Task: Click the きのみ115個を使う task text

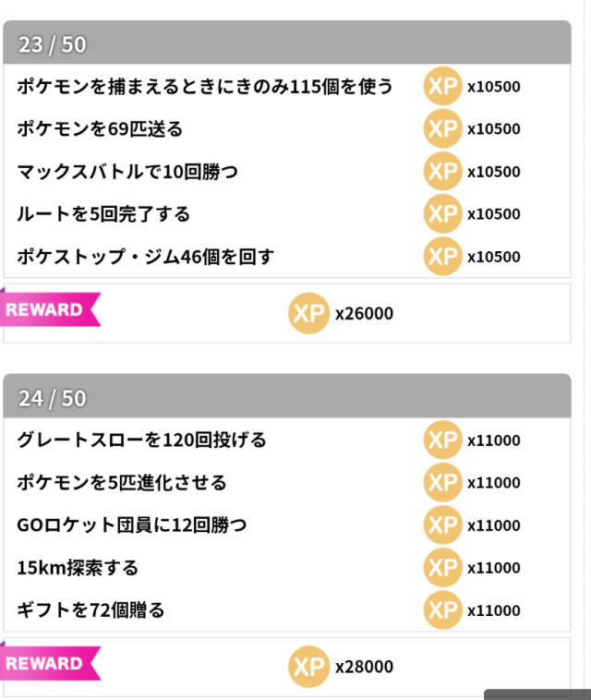Action: 205,87
